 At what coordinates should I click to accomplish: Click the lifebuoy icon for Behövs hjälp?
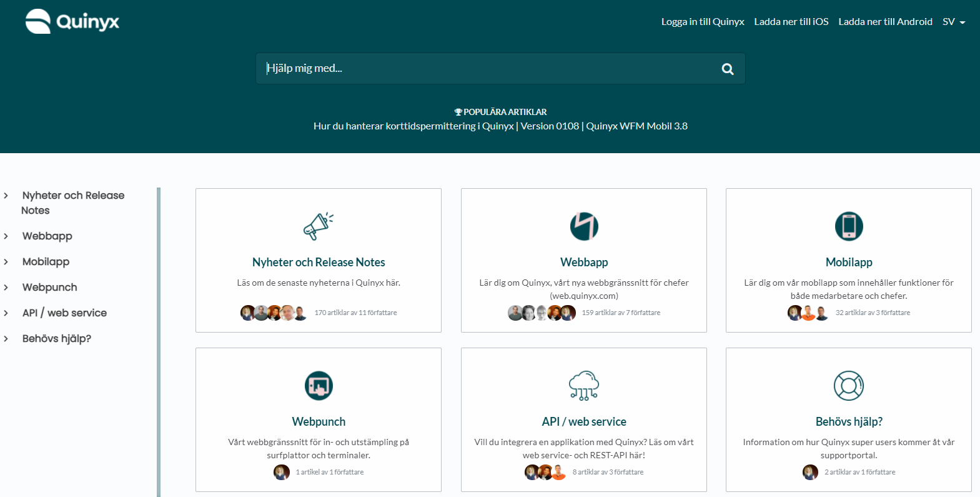849,386
